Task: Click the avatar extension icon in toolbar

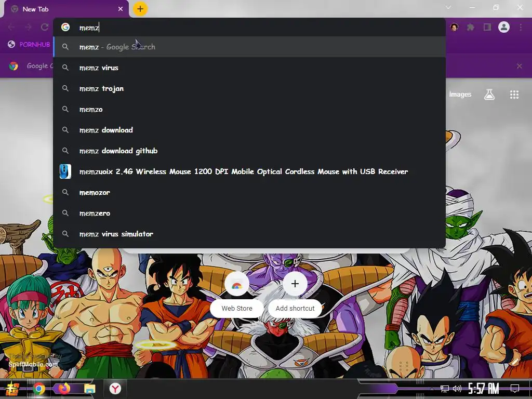Action: click(454, 27)
